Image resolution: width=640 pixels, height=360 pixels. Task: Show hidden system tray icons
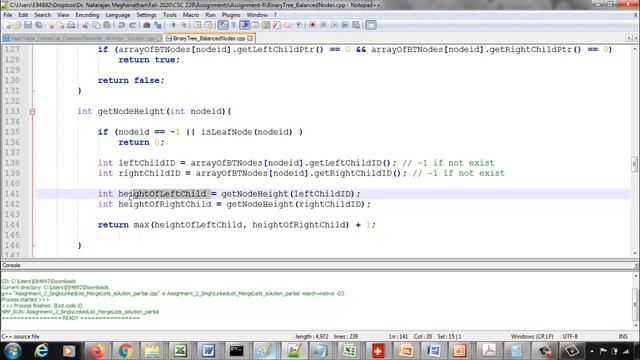coord(592,351)
